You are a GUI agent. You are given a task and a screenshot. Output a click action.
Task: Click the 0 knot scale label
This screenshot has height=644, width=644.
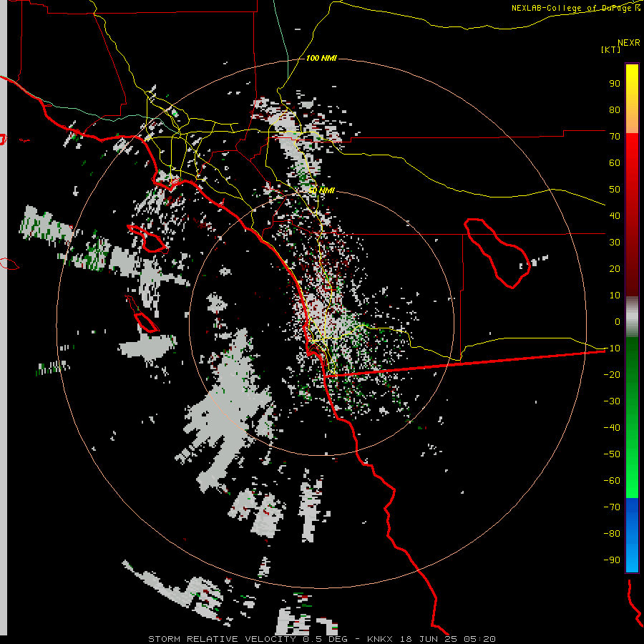618,322
